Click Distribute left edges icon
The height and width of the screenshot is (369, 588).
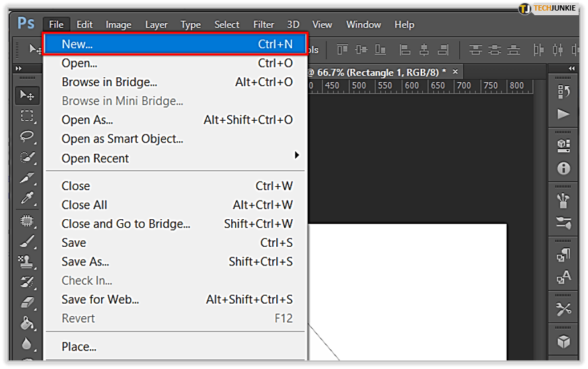(x=538, y=50)
